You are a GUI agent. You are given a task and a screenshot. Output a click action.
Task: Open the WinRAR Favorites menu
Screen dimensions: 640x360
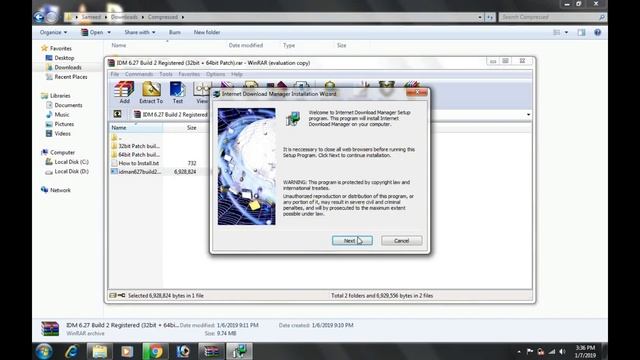pos(189,74)
